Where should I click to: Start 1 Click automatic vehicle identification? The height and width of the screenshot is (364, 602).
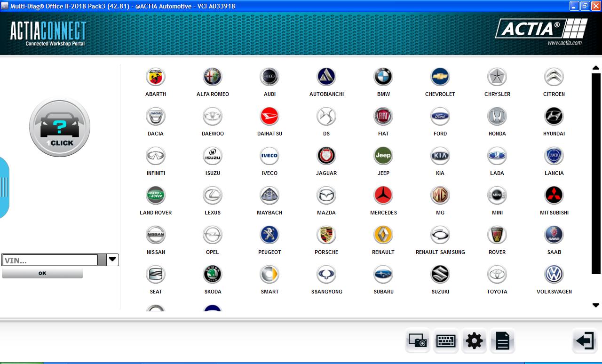60,127
